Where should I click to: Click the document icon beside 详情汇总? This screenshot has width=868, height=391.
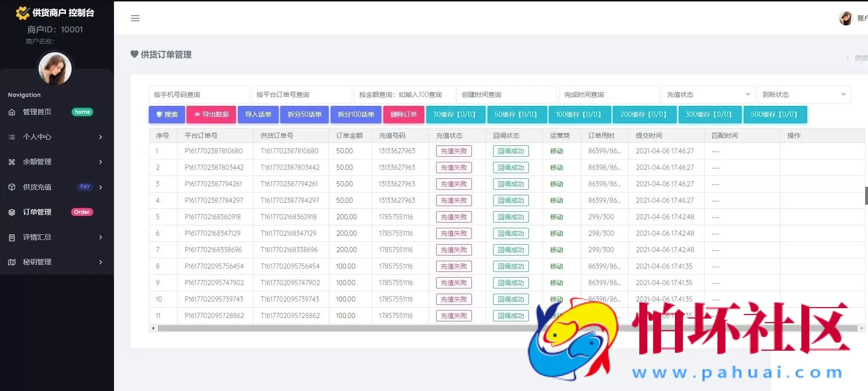coord(12,237)
